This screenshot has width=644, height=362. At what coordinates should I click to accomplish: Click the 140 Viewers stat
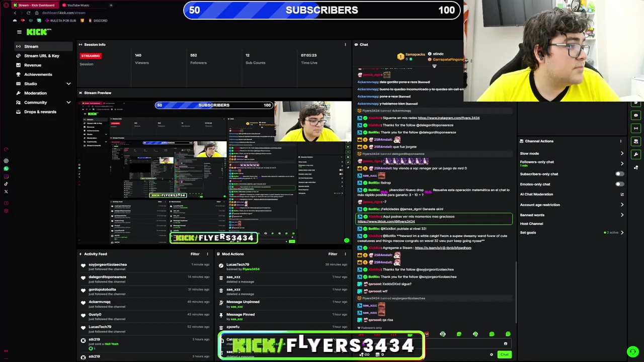click(141, 59)
